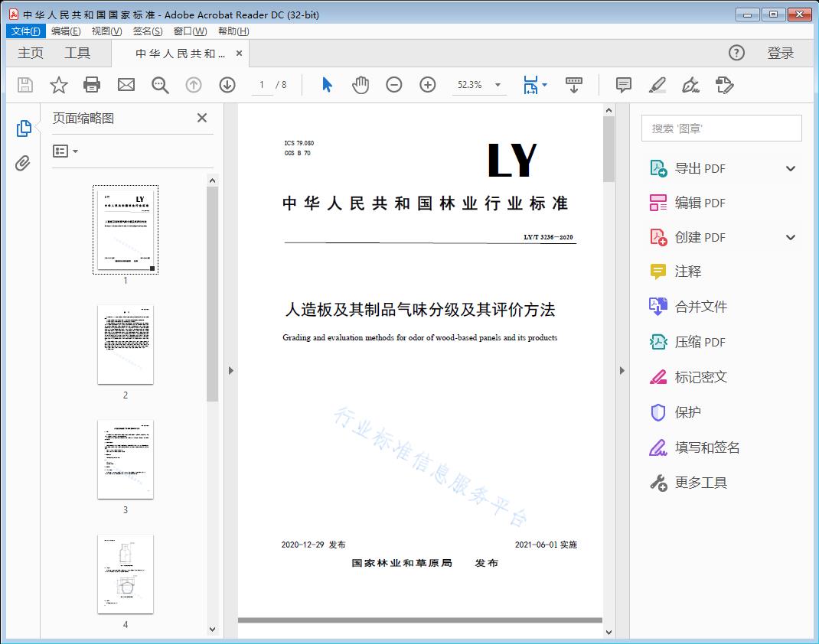The width and height of the screenshot is (819, 644).
Task: Add document to favorites with star icon
Action: coord(58,85)
